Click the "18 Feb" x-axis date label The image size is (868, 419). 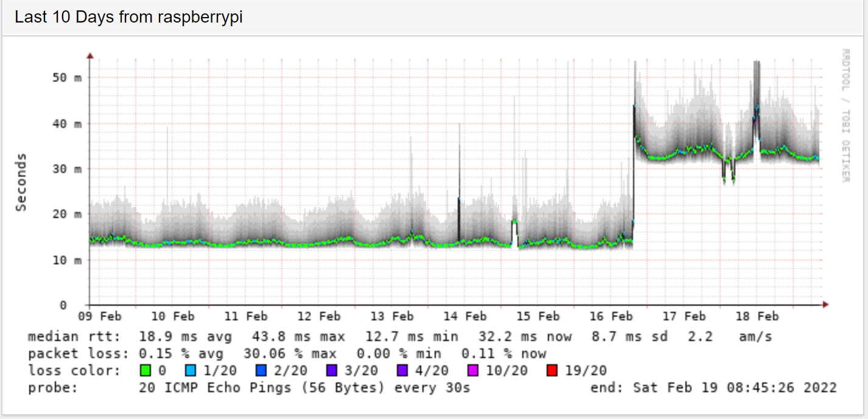tap(758, 317)
